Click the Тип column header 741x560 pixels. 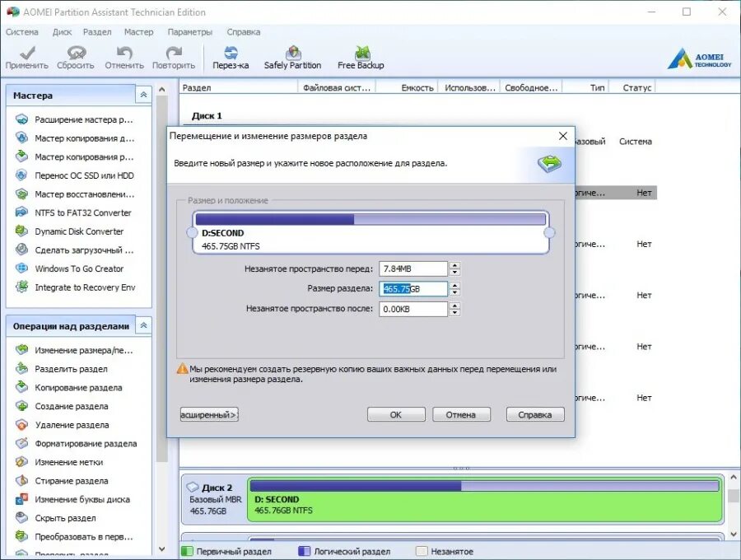(x=586, y=87)
